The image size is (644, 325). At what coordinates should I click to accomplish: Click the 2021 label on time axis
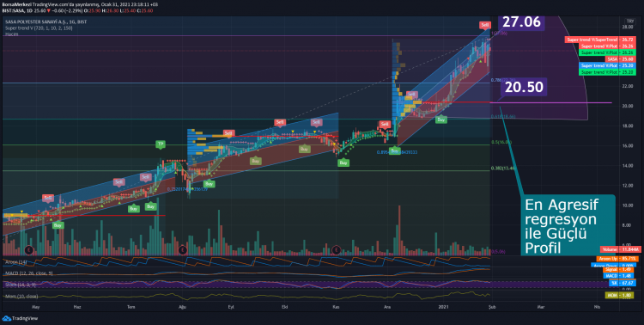(x=443, y=307)
